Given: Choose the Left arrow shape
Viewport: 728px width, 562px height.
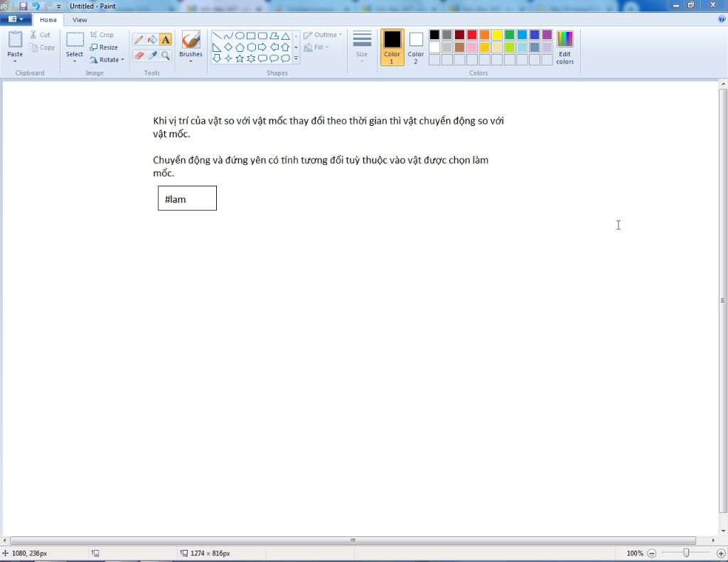Looking at the screenshot, I should 274,47.
